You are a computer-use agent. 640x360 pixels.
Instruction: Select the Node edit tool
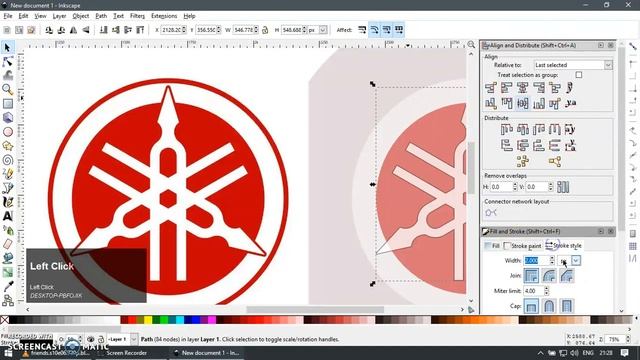pyautogui.click(x=7, y=62)
